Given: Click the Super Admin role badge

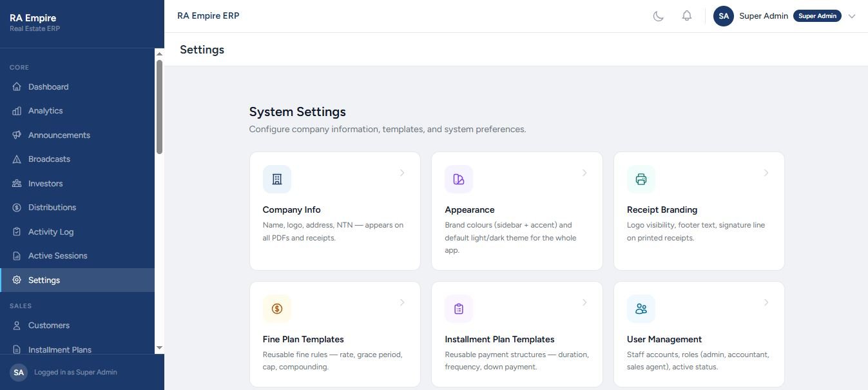Looking at the screenshot, I should click(x=817, y=16).
